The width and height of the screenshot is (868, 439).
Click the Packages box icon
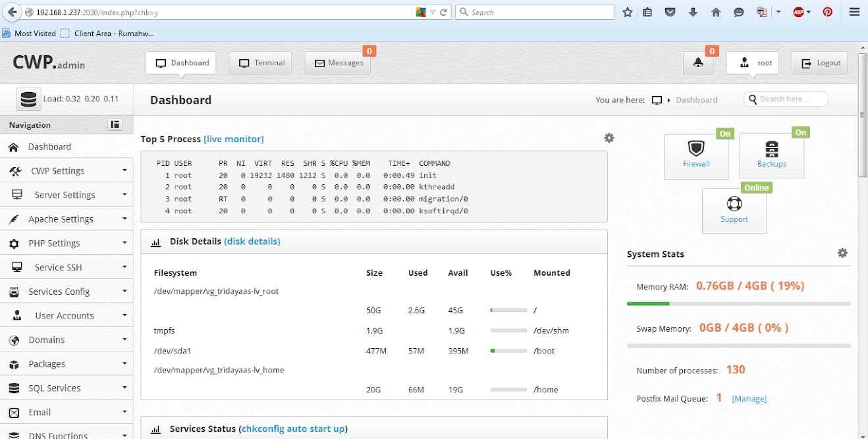[x=14, y=365]
